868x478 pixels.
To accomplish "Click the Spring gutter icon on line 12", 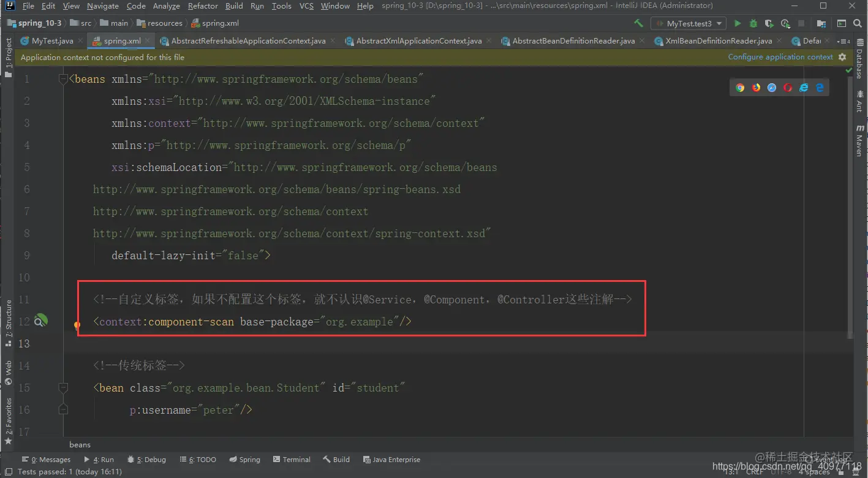I will pyautogui.click(x=40, y=321).
